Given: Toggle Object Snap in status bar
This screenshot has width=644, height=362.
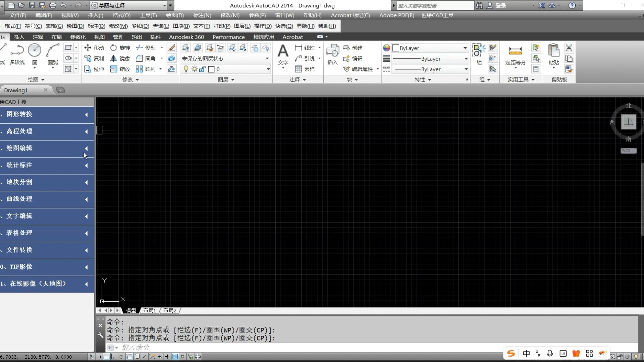Looking at the screenshot, I should [x=129, y=357].
